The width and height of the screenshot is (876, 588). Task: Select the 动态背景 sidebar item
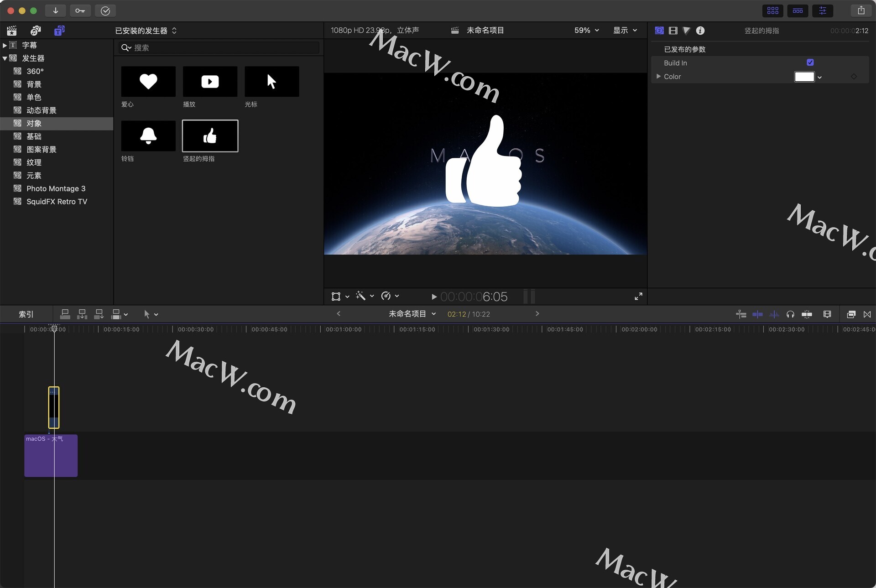(x=41, y=110)
